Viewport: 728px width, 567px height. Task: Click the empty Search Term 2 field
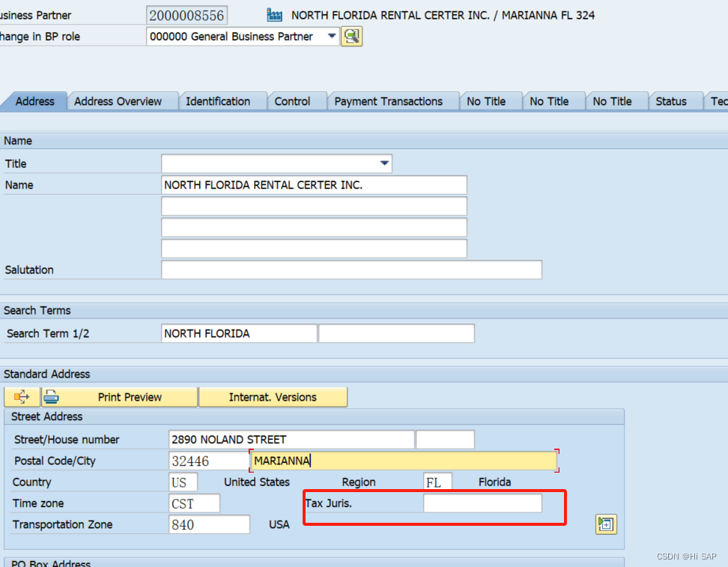pos(396,333)
